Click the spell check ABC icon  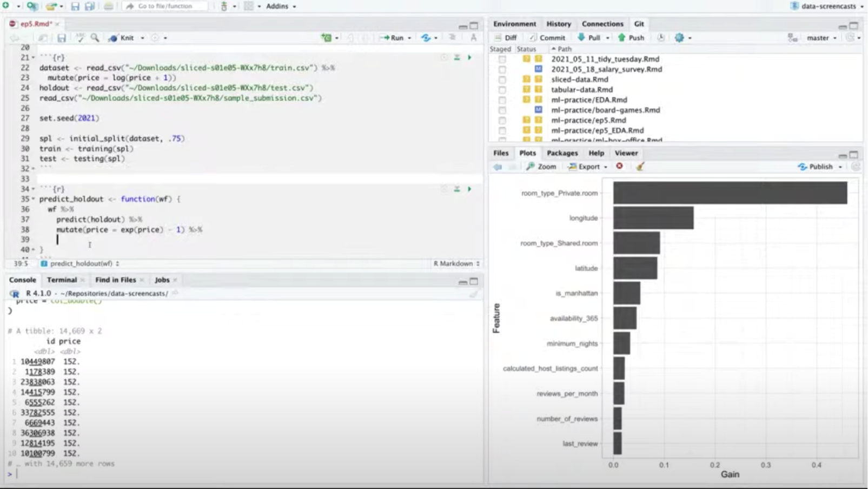80,37
